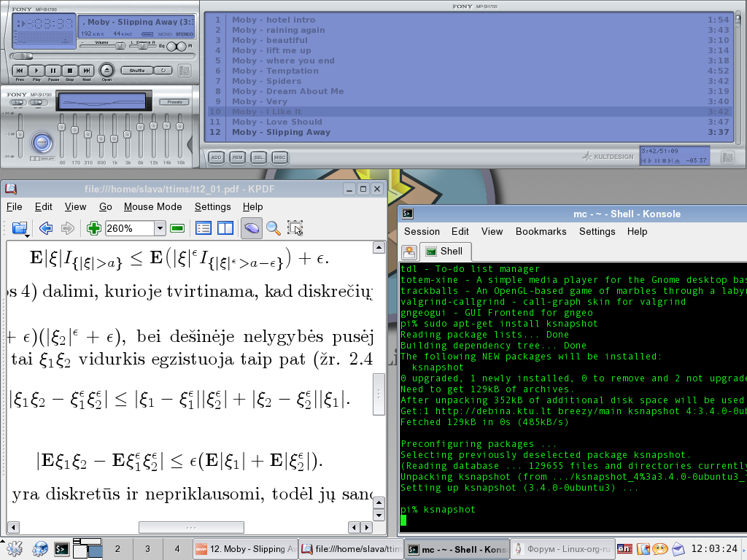Open the K menu launcher
Screen dimensions: 747x560
(15, 549)
